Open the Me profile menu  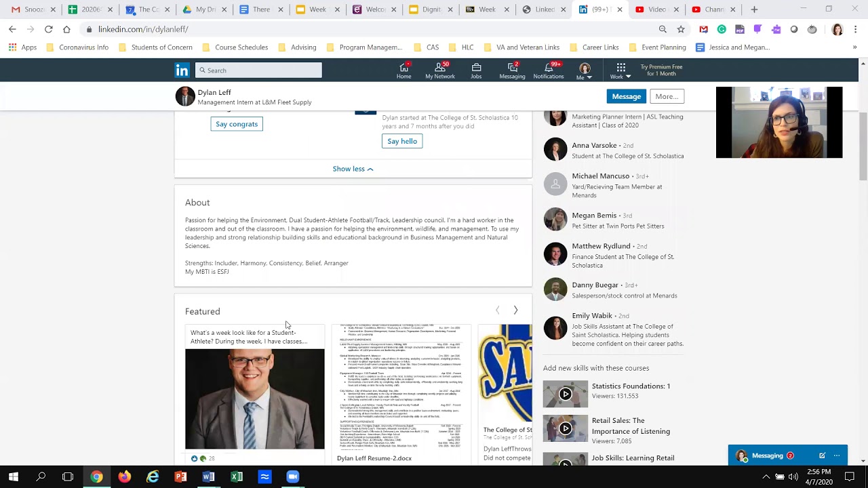pyautogui.click(x=585, y=71)
